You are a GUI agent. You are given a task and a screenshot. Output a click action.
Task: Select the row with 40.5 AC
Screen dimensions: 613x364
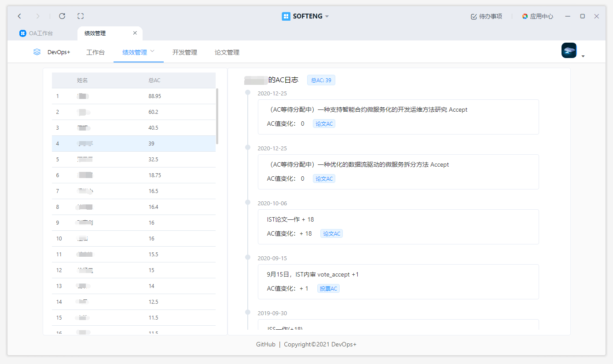(x=134, y=128)
